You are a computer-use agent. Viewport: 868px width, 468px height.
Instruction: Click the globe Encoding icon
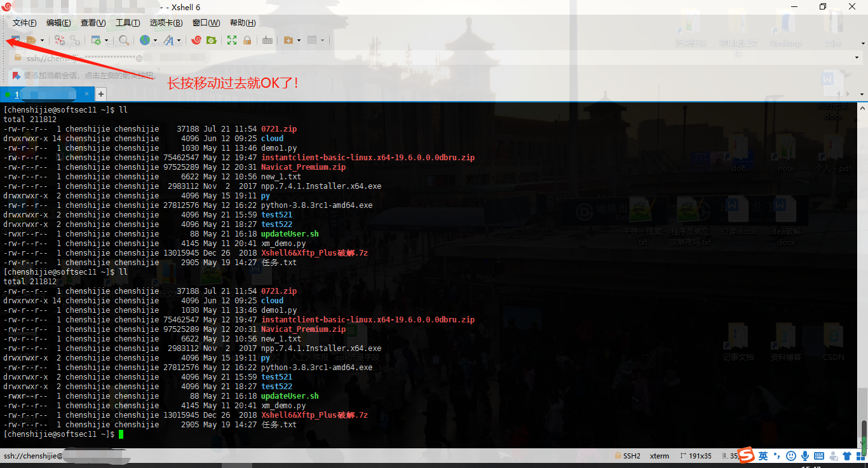click(x=145, y=40)
